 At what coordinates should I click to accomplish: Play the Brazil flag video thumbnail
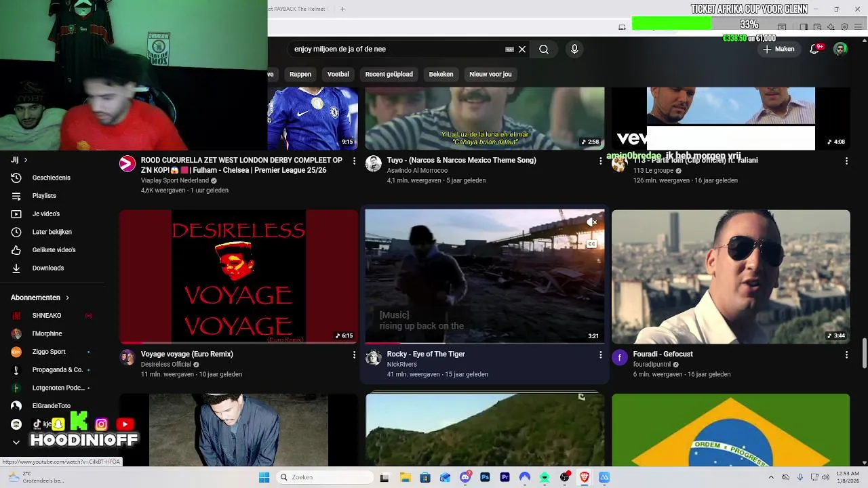[x=730, y=430]
